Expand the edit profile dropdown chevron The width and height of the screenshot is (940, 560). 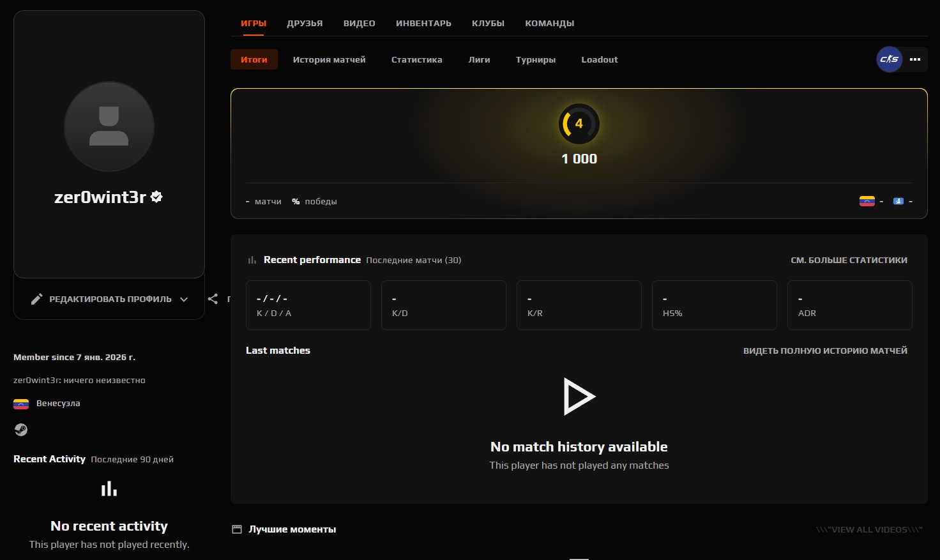pos(184,299)
